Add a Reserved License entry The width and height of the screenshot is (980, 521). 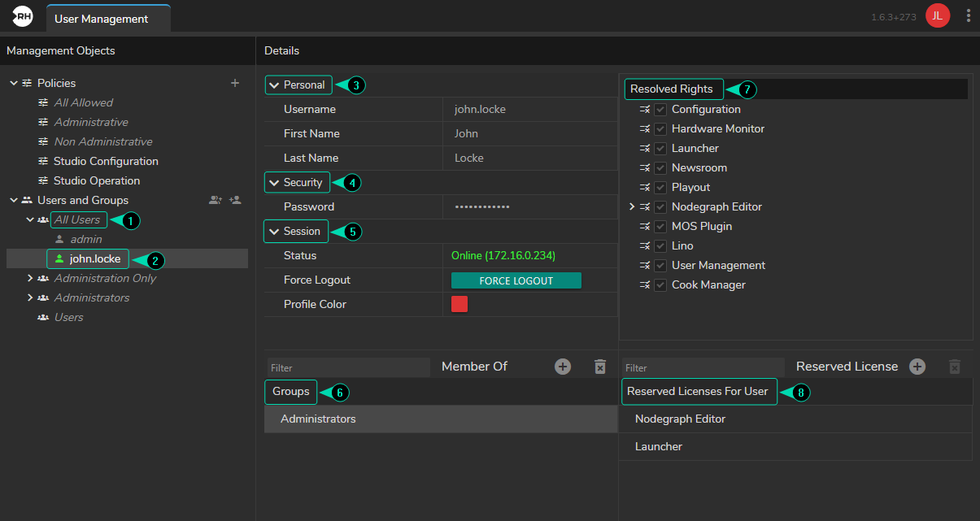pyautogui.click(x=917, y=367)
